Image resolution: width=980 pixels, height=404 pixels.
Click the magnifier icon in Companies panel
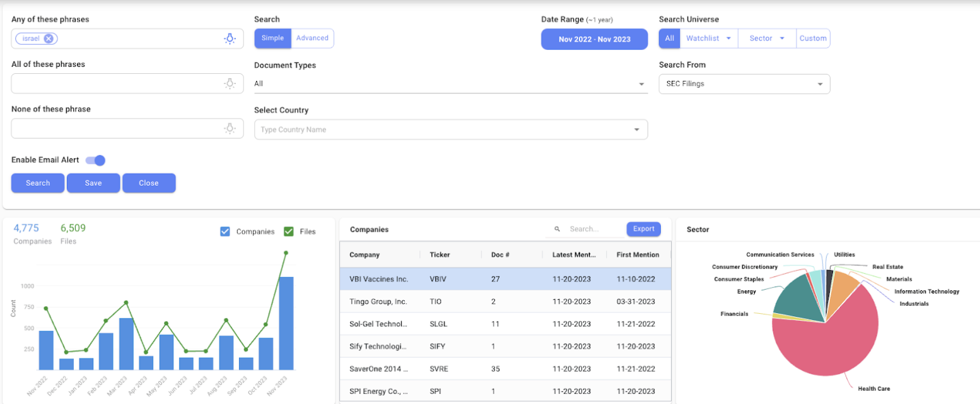[x=557, y=229]
